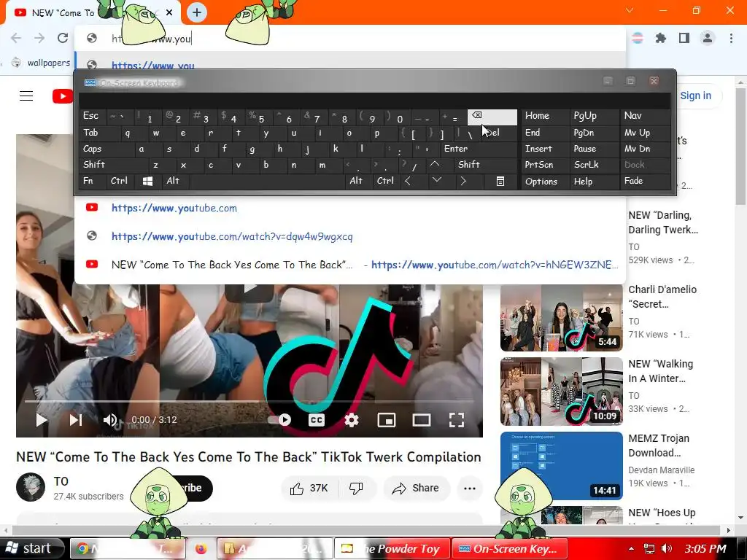
Task: Click the Help key on keyboard
Action: (x=594, y=181)
